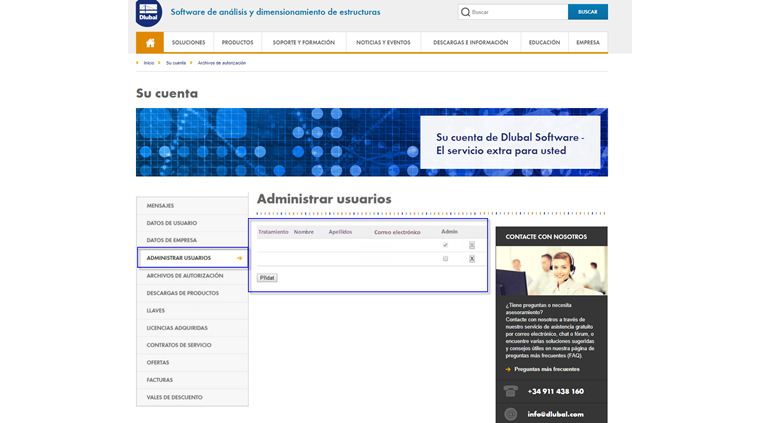Open the Productos menu

[x=238, y=43]
